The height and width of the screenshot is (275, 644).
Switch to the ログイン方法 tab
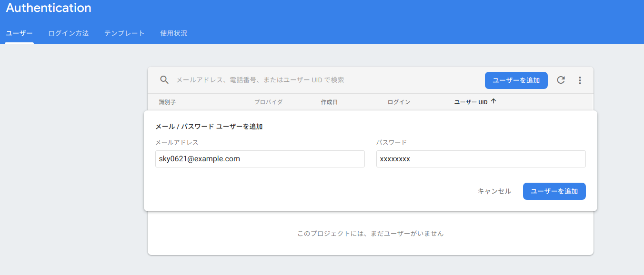point(68,33)
